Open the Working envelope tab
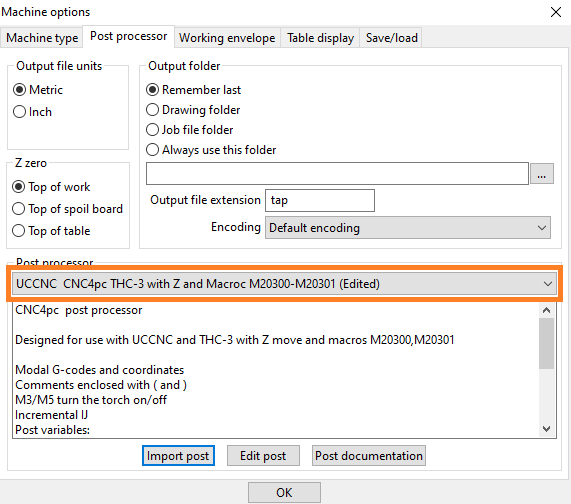 pos(227,38)
